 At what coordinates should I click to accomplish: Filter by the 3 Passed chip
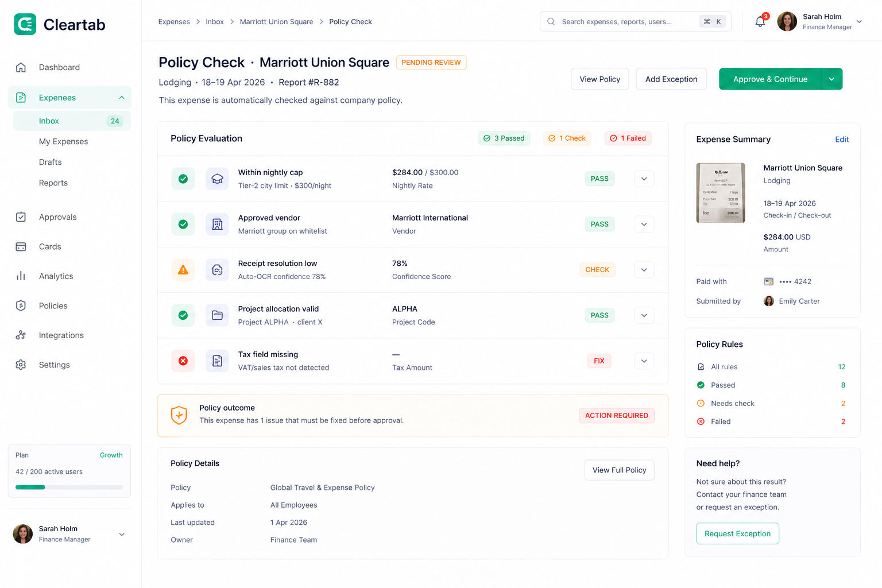(x=504, y=138)
